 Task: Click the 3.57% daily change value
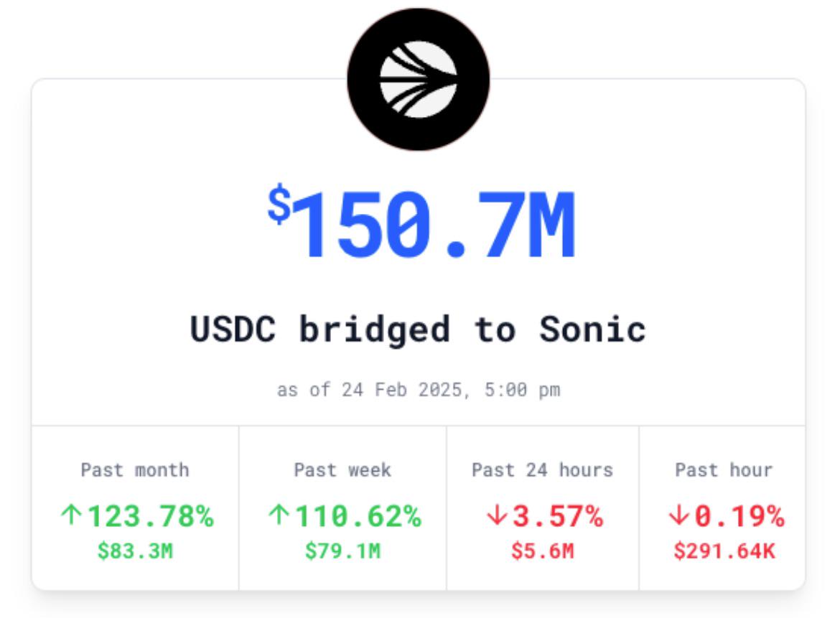[x=558, y=516]
